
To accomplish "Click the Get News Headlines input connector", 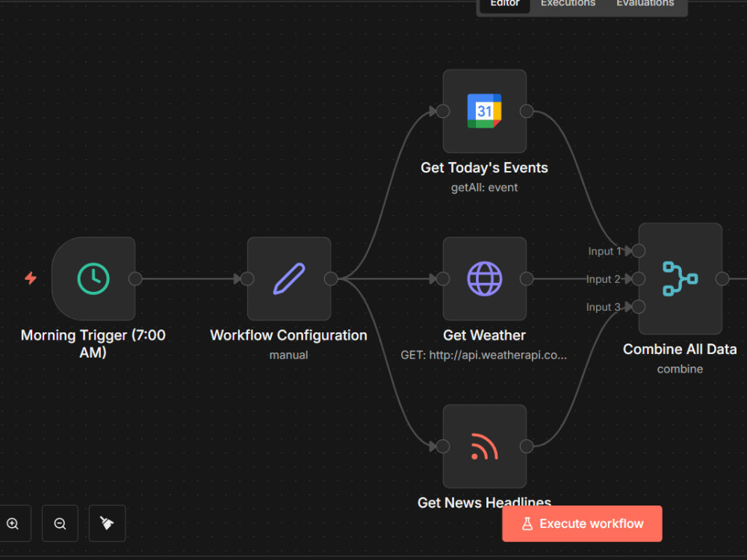I will coord(443,447).
